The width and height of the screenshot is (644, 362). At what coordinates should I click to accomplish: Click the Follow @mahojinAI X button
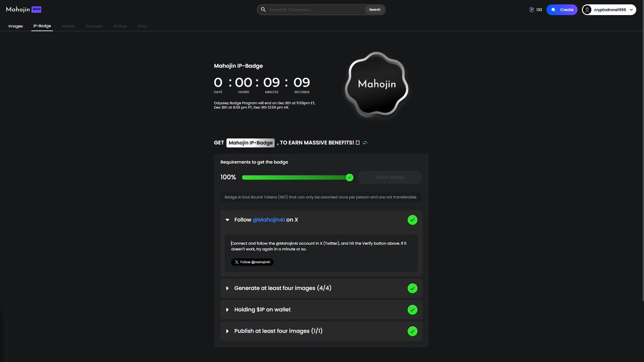tap(252, 262)
